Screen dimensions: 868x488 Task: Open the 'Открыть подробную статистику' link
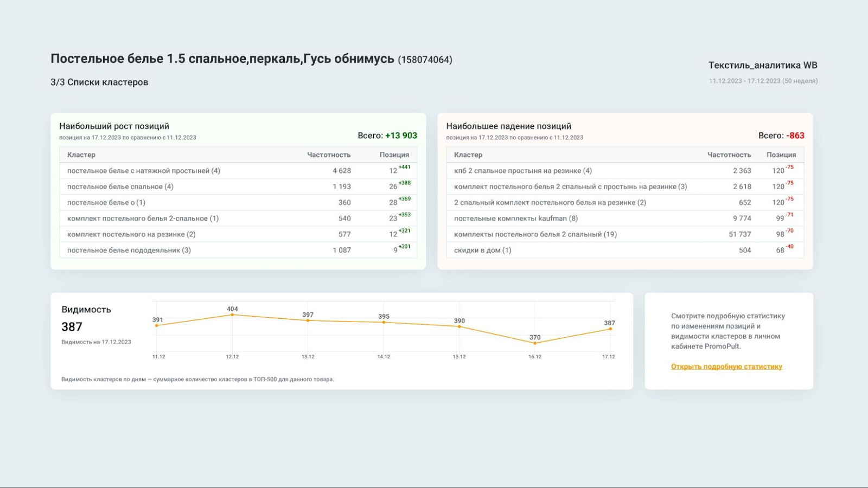pos(726,367)
